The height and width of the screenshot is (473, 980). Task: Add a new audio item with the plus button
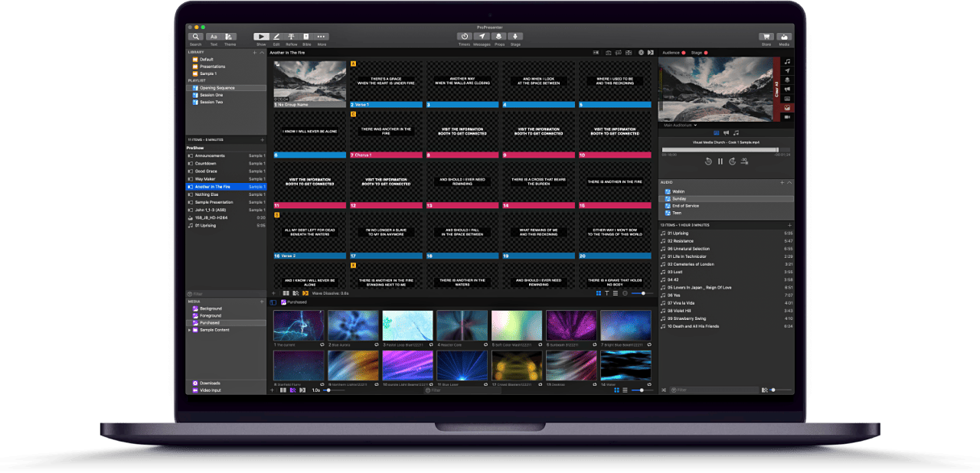[782, 182]
